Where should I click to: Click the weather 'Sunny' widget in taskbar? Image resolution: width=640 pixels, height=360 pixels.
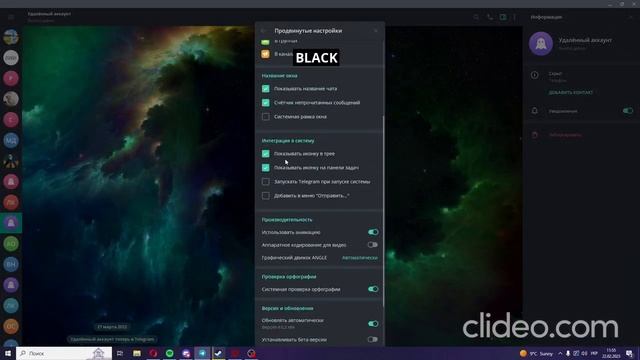click(536, 353)
